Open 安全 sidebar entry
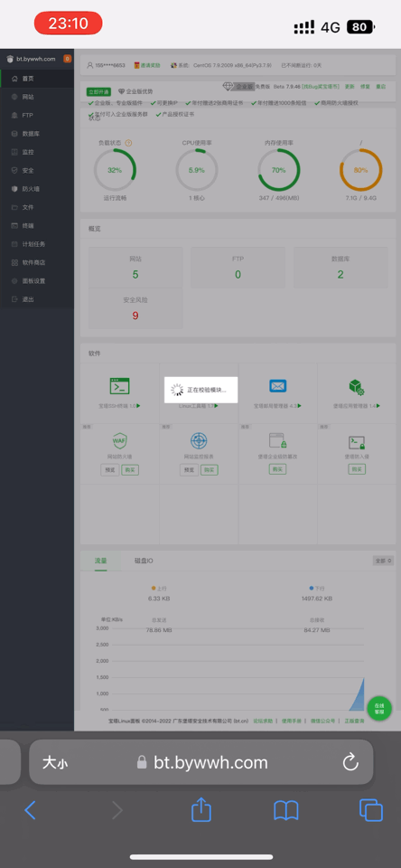Image resolution: width=401 pixels, height=868 pixels. (36, 171)
